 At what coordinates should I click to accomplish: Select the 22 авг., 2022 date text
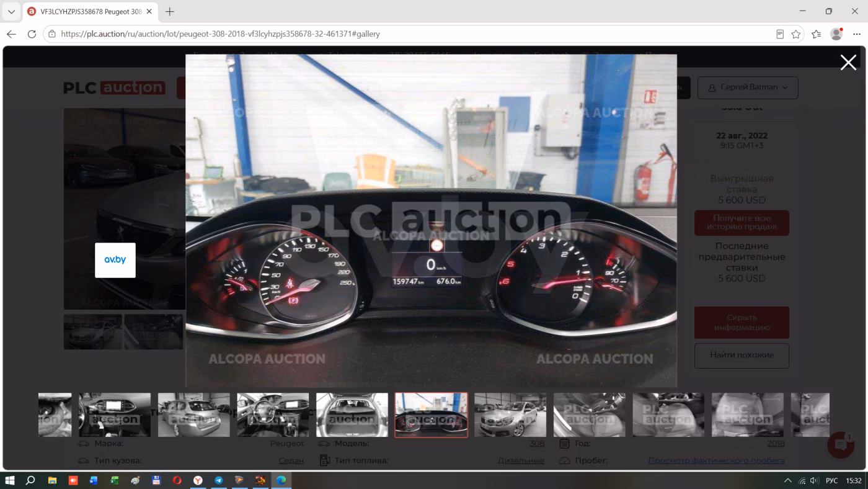[x=742, y=136]
